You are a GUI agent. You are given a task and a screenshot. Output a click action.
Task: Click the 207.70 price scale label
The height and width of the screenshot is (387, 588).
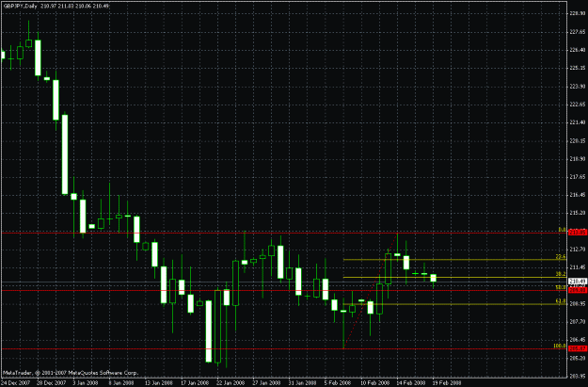click(577, 322)
